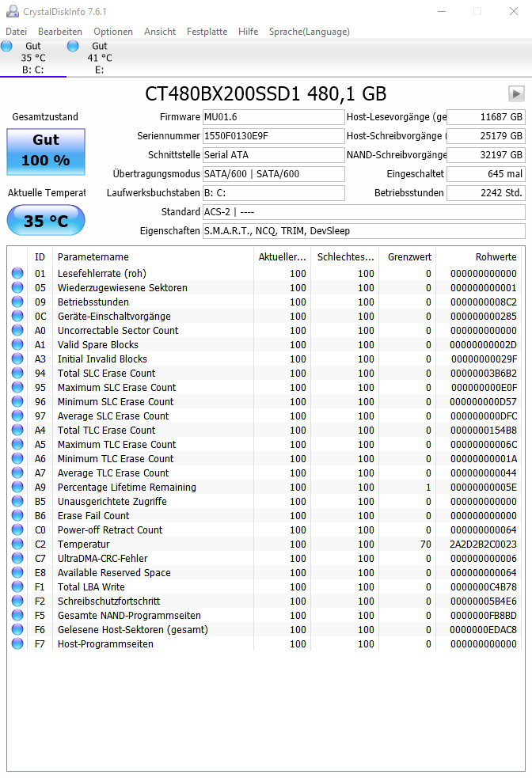Click the Schnittstelle field Serial ATA

click(273, 155)
